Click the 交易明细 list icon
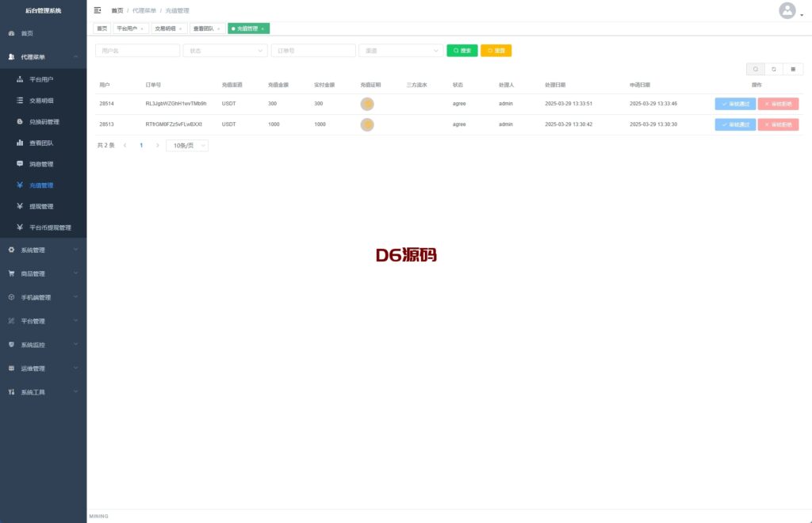 click(20, 101)
